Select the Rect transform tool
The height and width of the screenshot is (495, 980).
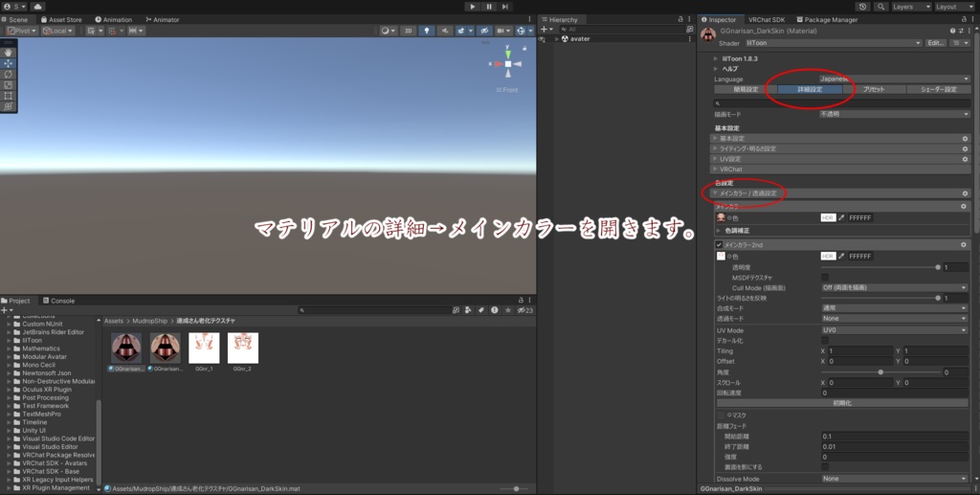8,96
